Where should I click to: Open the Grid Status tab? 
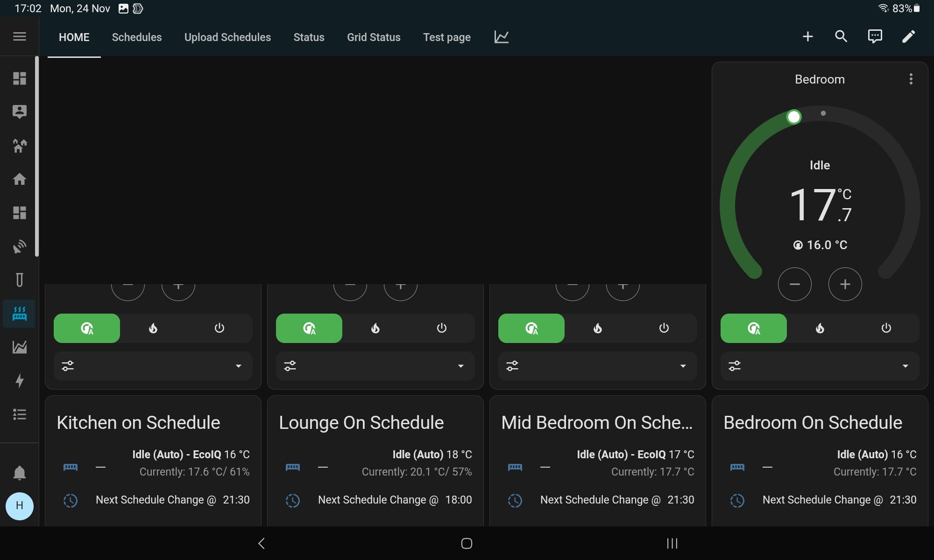(x=374, y=37)
